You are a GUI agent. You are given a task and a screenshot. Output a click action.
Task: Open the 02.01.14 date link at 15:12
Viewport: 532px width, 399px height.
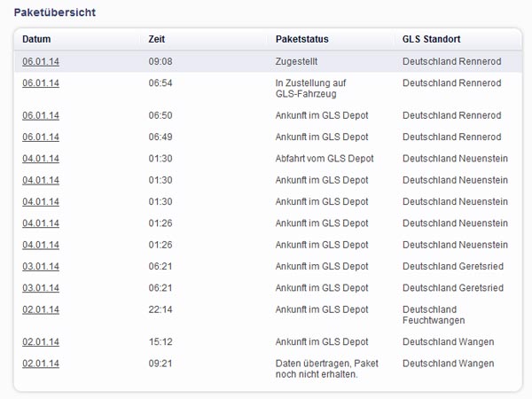41,341
